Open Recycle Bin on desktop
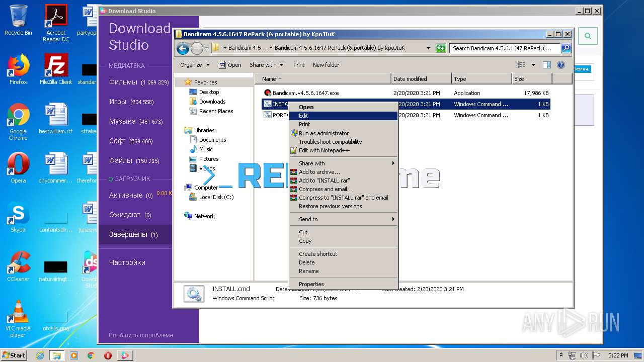Viewport: 644px width, 362px height. click(18, 20)
